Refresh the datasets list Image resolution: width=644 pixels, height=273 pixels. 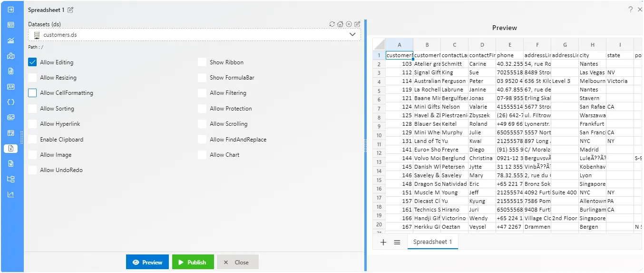[332, 24]
